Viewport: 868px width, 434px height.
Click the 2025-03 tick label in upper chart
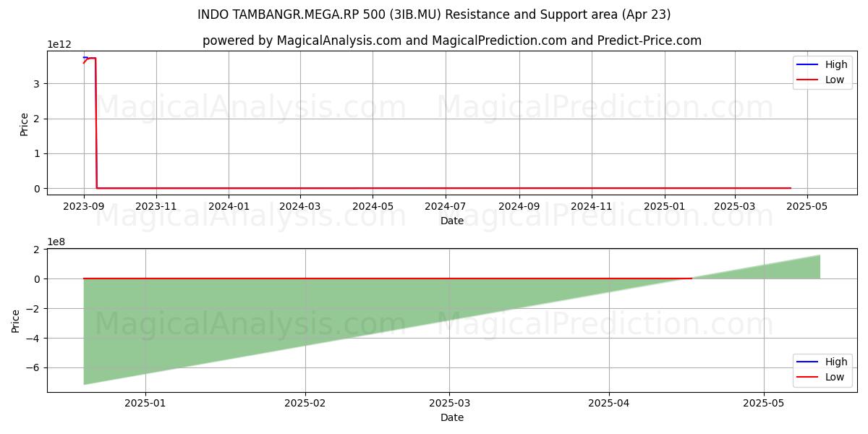point(735,206)
